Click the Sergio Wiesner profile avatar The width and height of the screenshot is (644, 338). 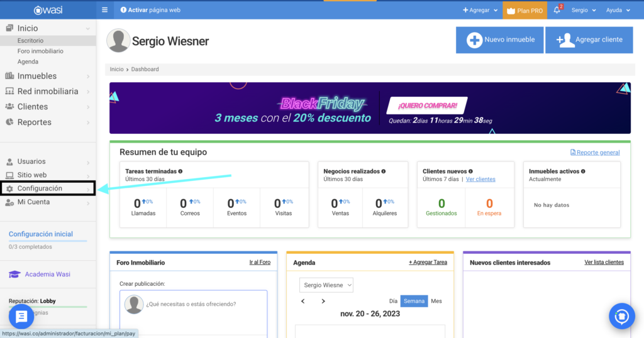(118, 41)
